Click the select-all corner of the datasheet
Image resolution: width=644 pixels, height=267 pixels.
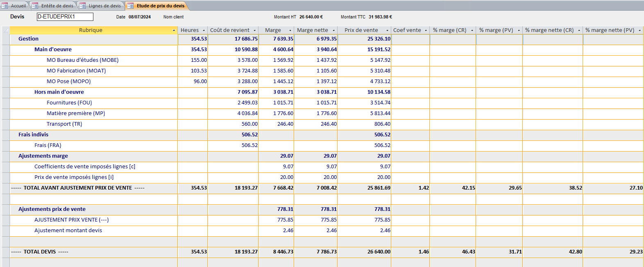[6, 30]
